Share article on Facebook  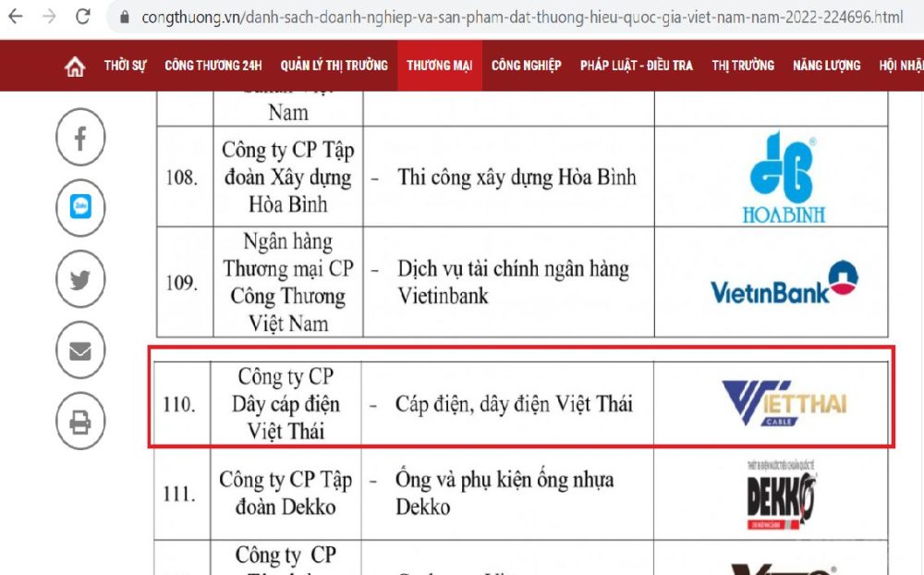80,138
